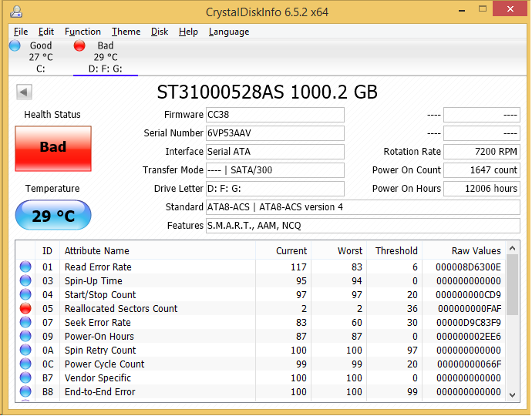Click raw value 00000D9C83F9
The height and width of the screenshot is (416, 532).
(469, 323)
